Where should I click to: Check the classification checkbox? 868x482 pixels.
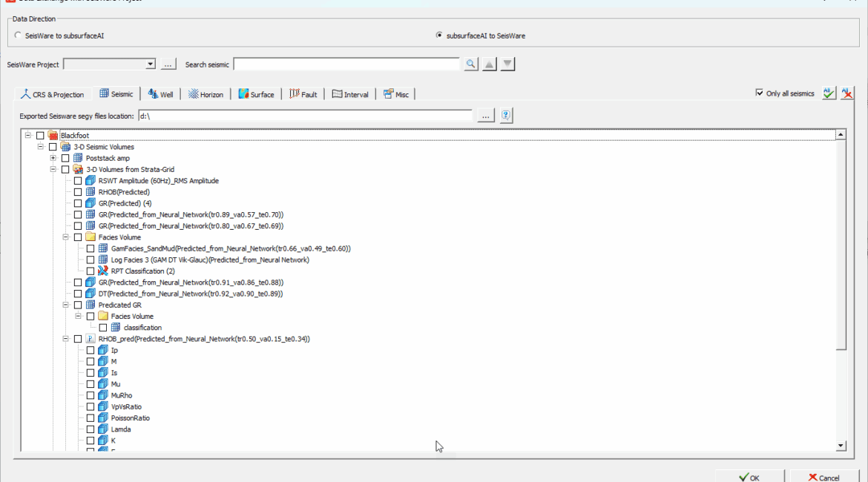[x=103, y=328]
